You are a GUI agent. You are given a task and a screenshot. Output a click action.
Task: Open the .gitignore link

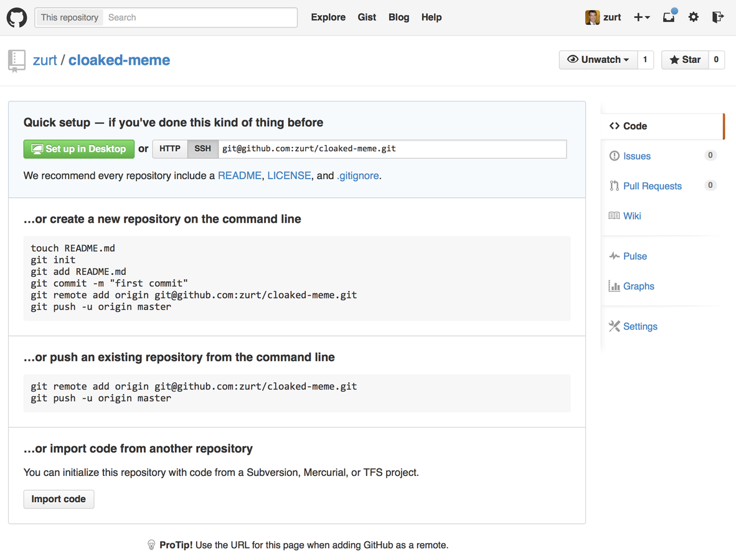point(358,176)
